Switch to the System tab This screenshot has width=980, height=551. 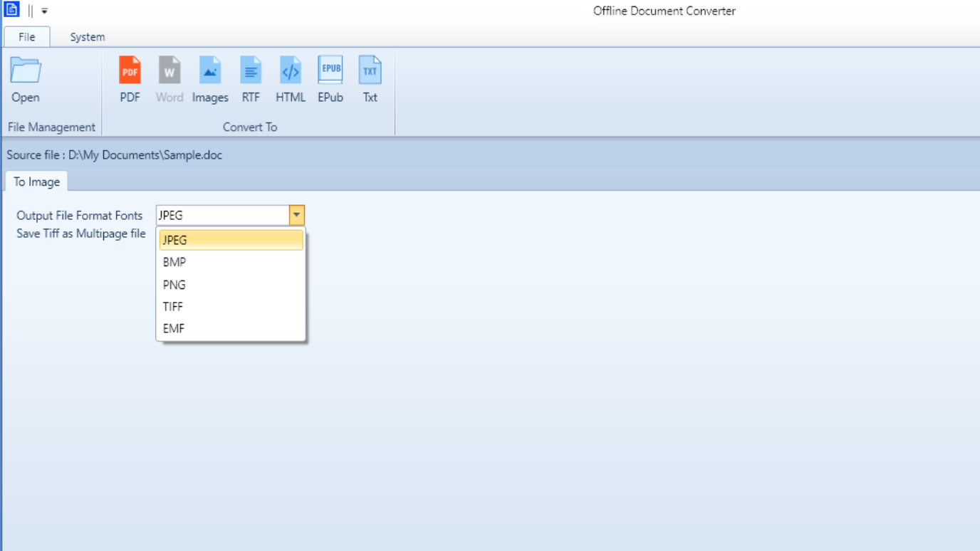(87, 36)
